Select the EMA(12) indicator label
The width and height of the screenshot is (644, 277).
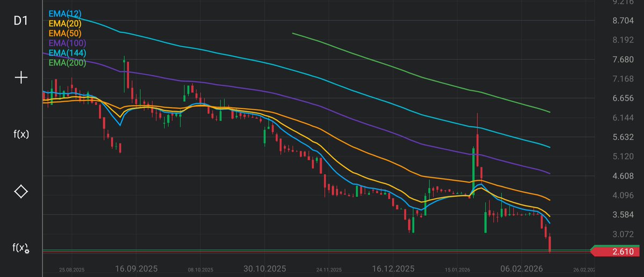click(65, 13)
